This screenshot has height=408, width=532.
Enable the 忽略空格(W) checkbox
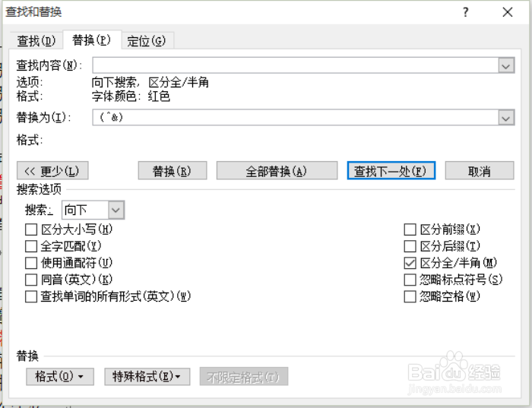click(x=410, y=297)
